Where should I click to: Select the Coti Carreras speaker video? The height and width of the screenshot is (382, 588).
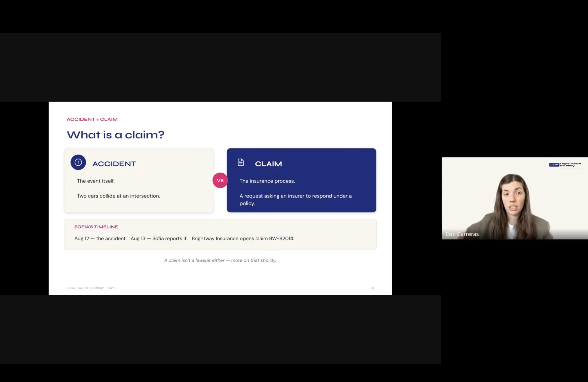[515, 198]
